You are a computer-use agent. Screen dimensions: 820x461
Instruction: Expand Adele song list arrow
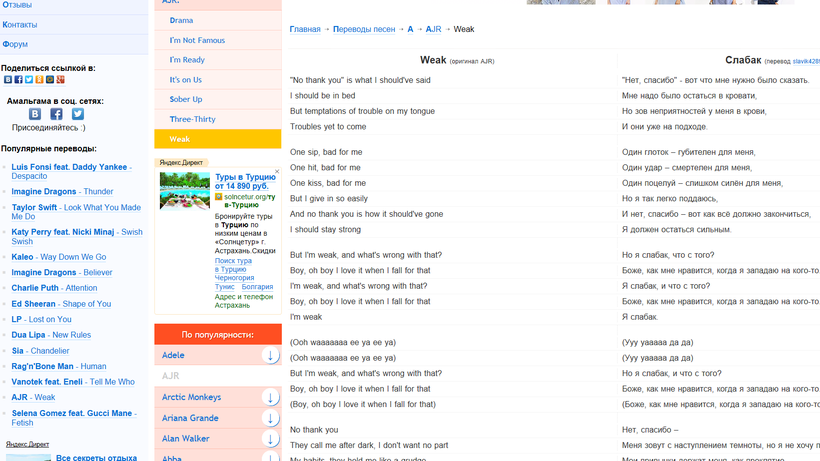(x=270, y=355)
